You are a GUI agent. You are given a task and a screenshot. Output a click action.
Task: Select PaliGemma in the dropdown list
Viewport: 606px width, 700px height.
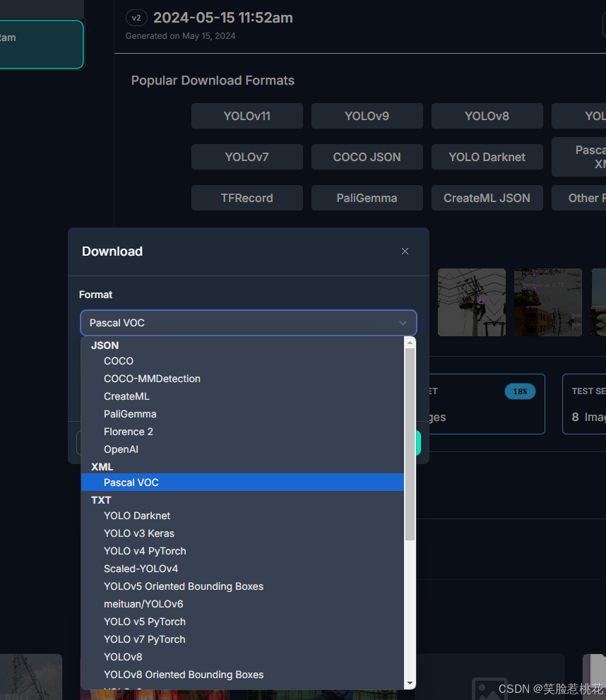click(x=242, y=414)
